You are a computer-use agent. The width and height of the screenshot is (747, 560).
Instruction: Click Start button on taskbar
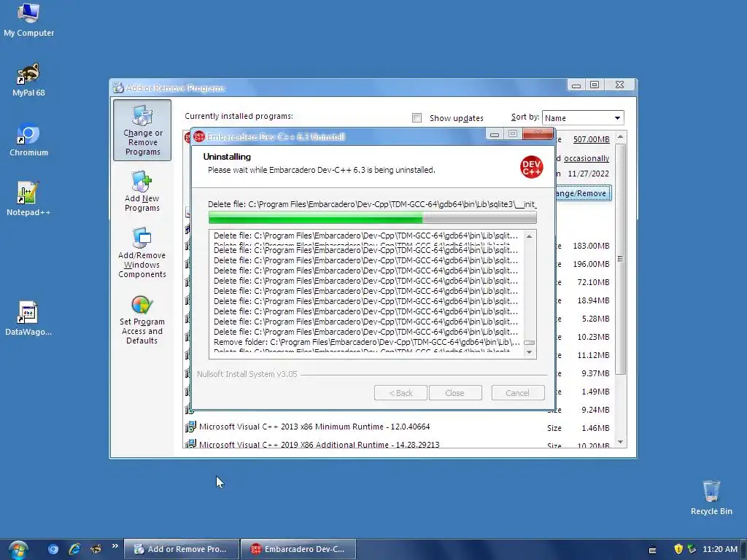point(18,550)
